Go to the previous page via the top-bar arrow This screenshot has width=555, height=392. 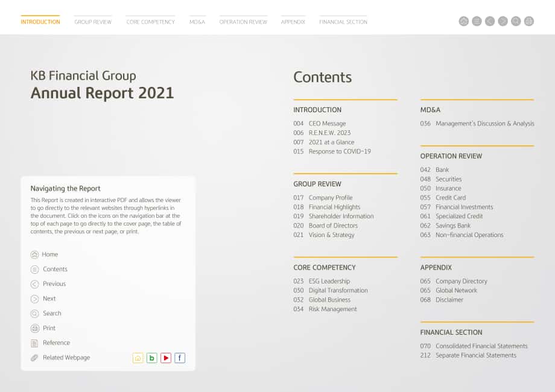[x=490, y=21]
